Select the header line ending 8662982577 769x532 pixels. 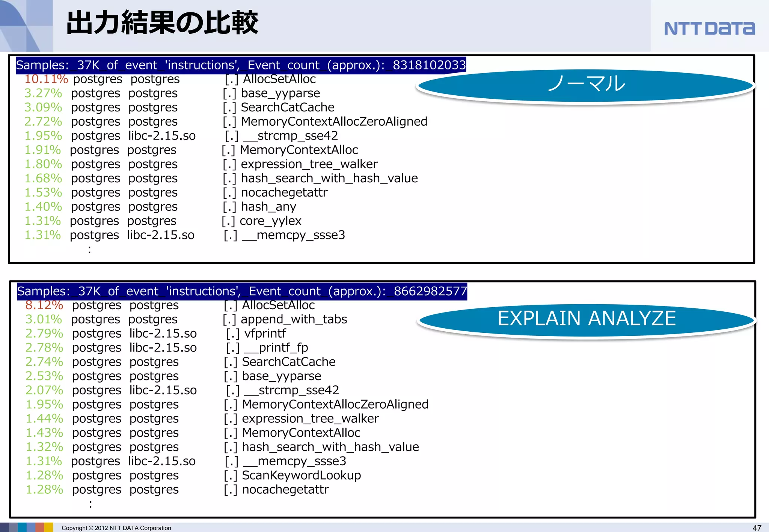pyautogui.click(x=242, y=291)
